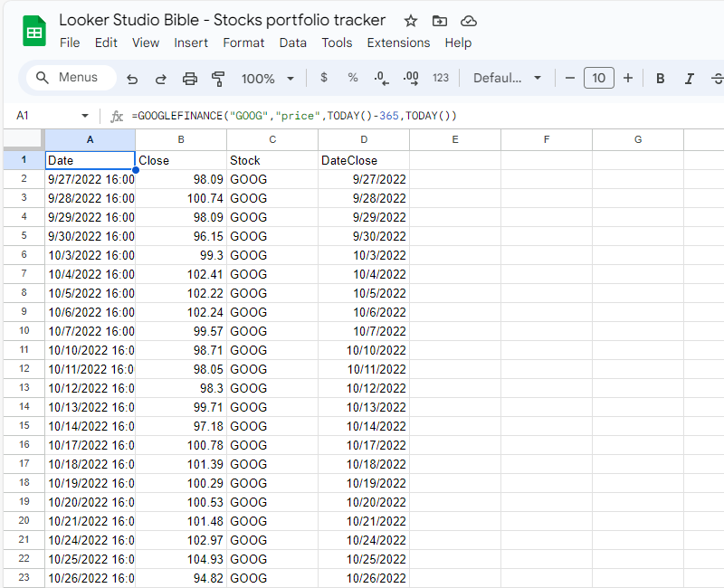Format as currency with dollar icon
724x588 pixels.
coord(324,78)
